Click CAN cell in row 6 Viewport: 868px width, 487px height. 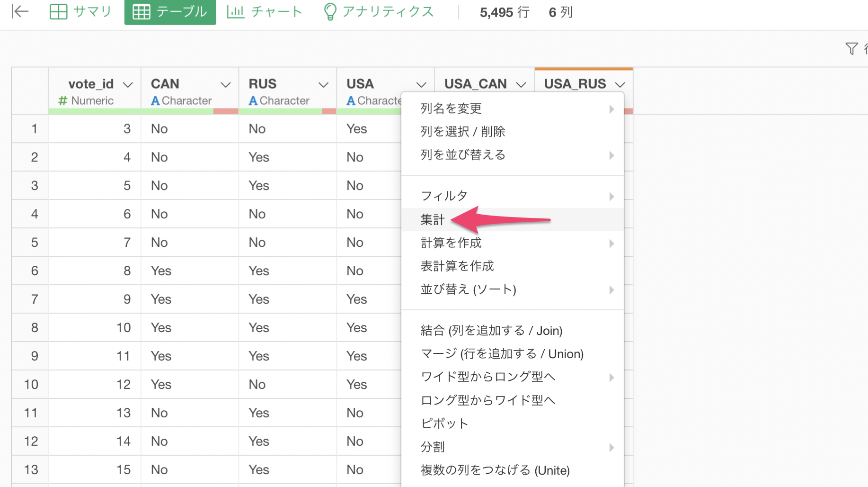190,271
